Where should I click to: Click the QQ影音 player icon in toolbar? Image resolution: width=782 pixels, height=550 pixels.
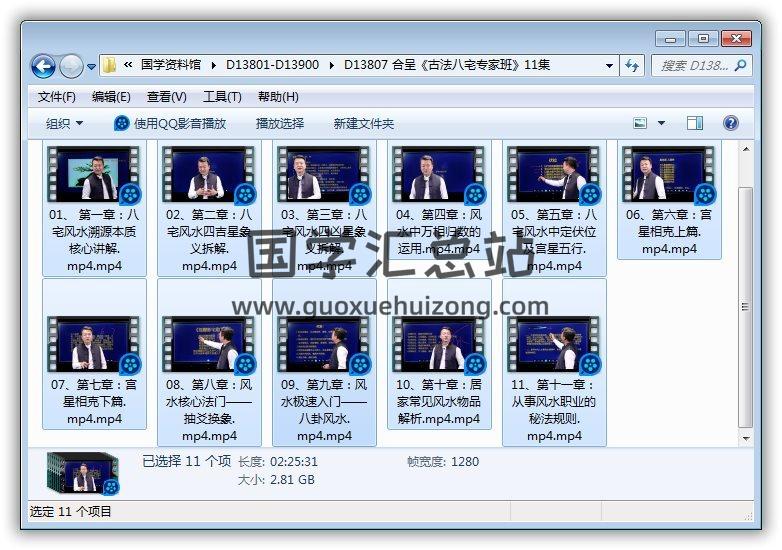[122, 123]
